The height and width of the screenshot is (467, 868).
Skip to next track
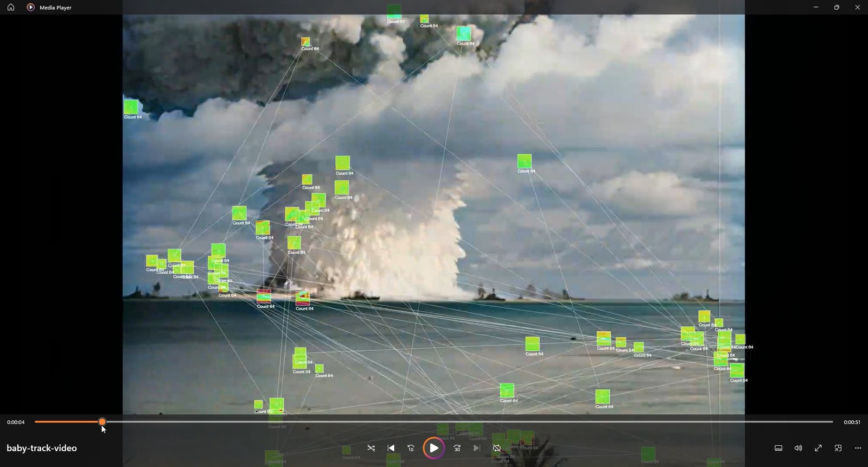477,448
